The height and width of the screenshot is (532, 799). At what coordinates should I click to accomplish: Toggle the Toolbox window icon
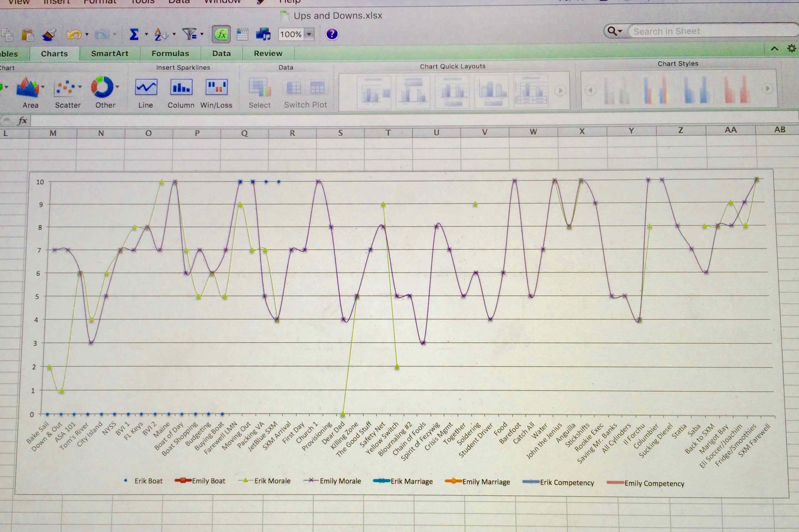(x=242, y=34)
